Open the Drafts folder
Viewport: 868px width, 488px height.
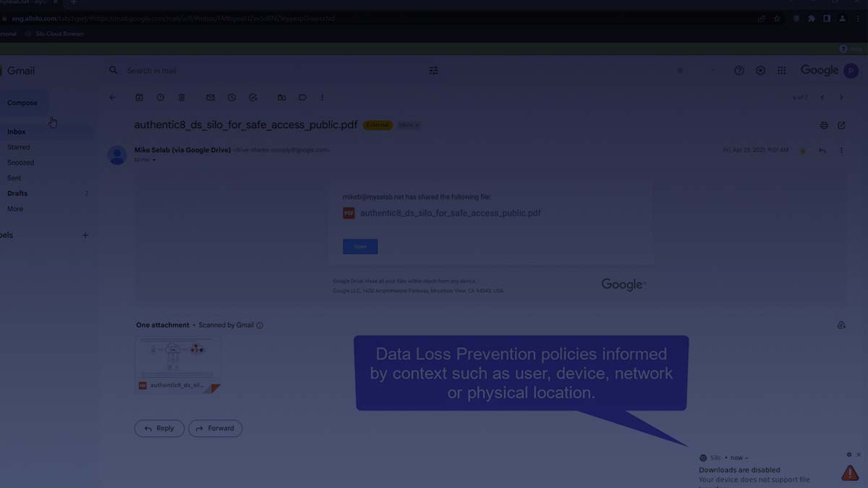(x=17, y=193)
